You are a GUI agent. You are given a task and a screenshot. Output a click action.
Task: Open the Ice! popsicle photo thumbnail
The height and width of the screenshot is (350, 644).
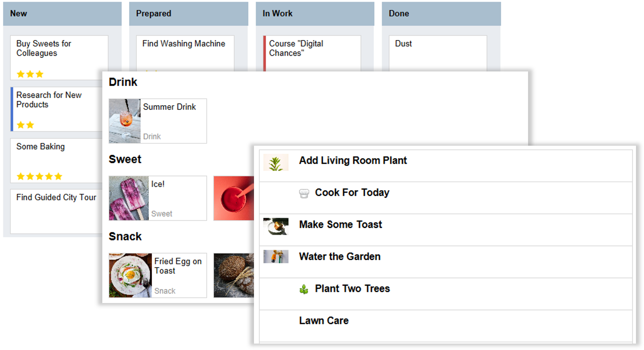point(129,198)
